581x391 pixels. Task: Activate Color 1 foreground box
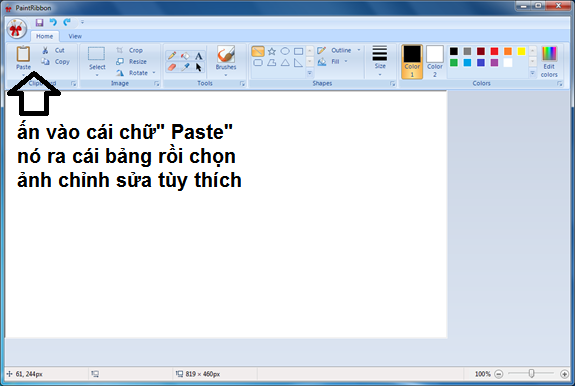412,62
